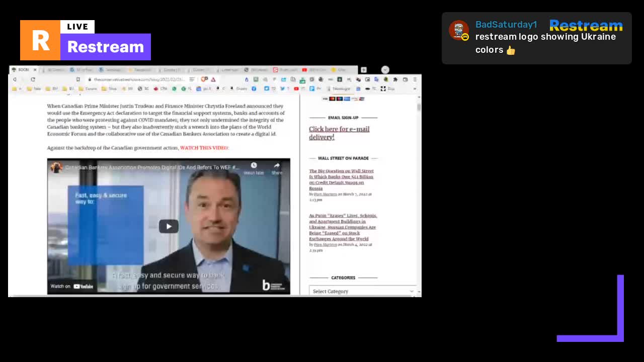
Task: Open the Select Category dropdown
Action: 363,291
